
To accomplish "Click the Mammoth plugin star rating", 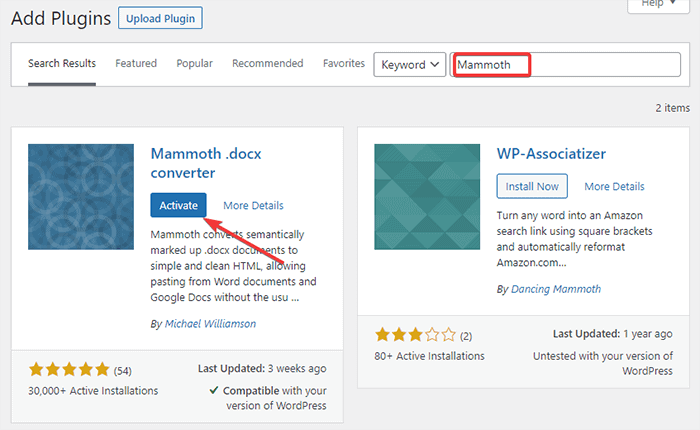I will (x=69, y=370).
